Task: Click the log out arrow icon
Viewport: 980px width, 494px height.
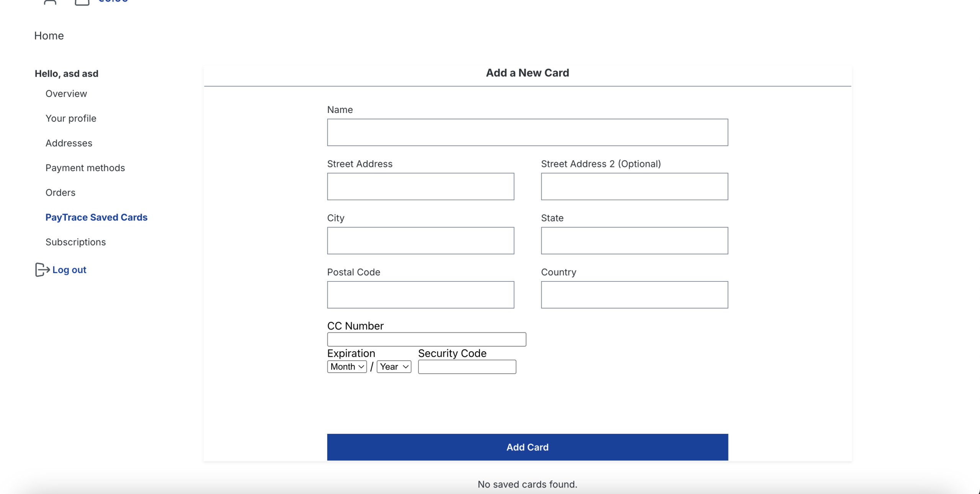Action: 42,270
